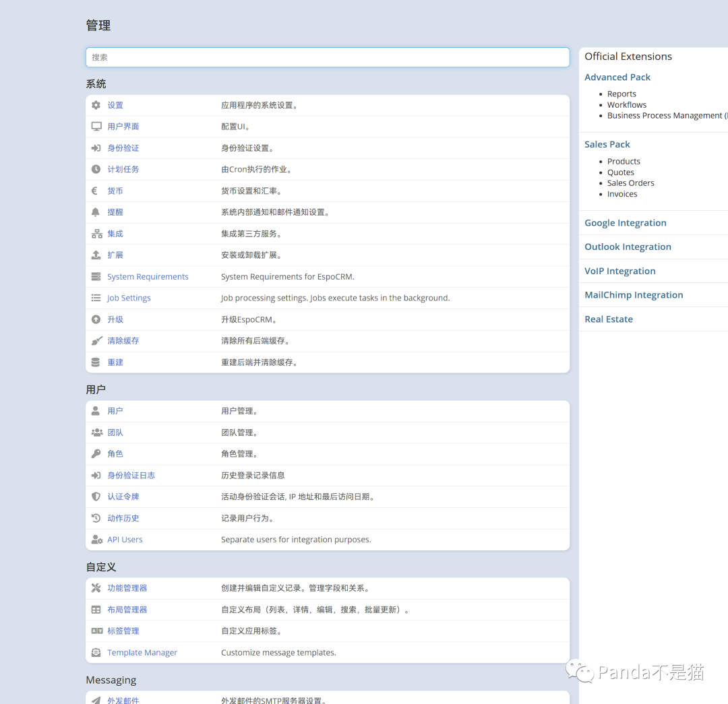Click the upload icon beside 扩展
The width and height of the screenshot is (728, 704).
[96, 255]
